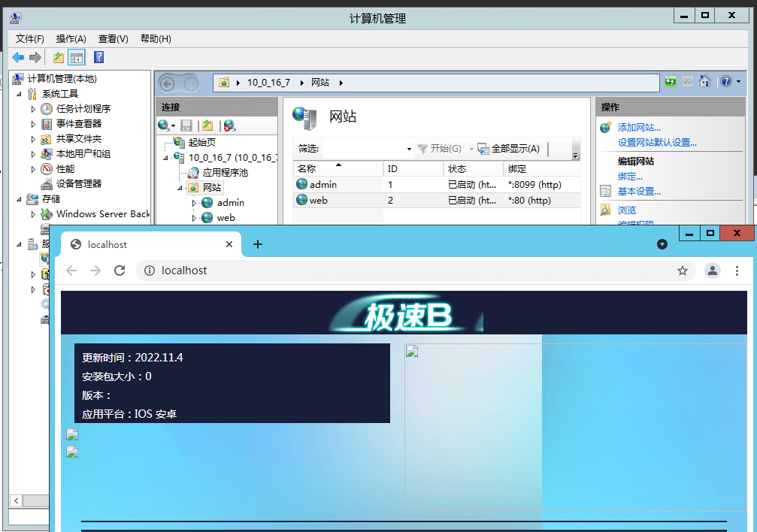This screenshot has height=532, width=757.
Task: Open the IIS help icon
Action: [725, 82]
